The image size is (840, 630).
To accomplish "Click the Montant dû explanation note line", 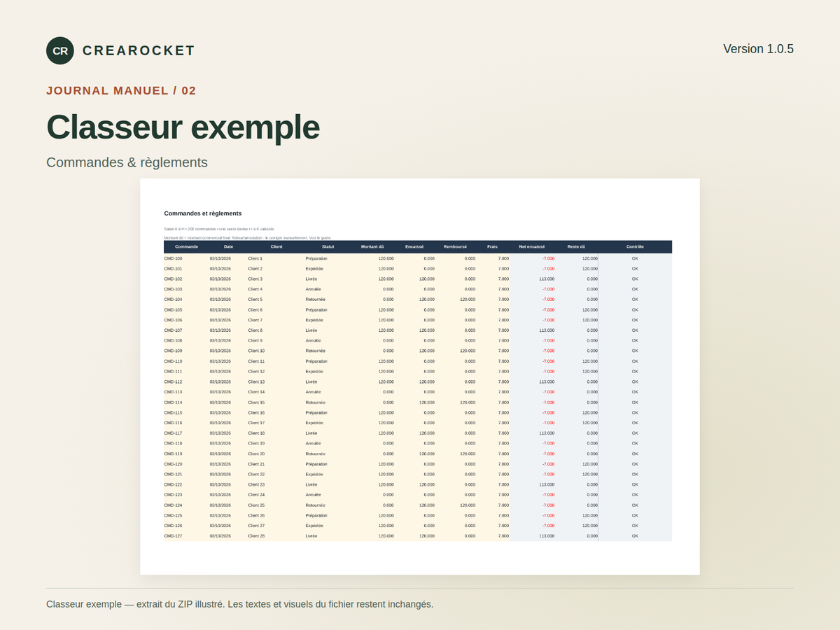I will (x=248, y=238).
